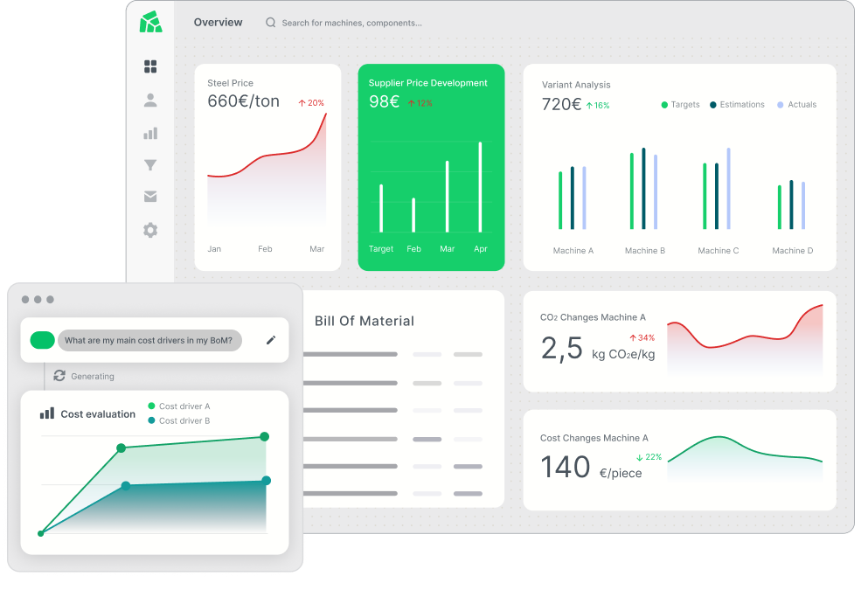The height and width of the screenshot is (597, 868).
Task: Click the Feb label in Supplier Price chart
Action: click(x=413, y=249)
